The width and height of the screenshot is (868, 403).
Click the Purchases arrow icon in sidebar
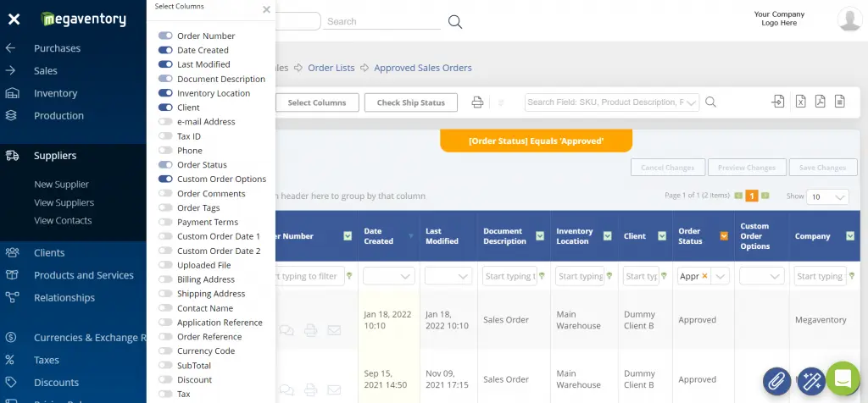pos(10,48)
